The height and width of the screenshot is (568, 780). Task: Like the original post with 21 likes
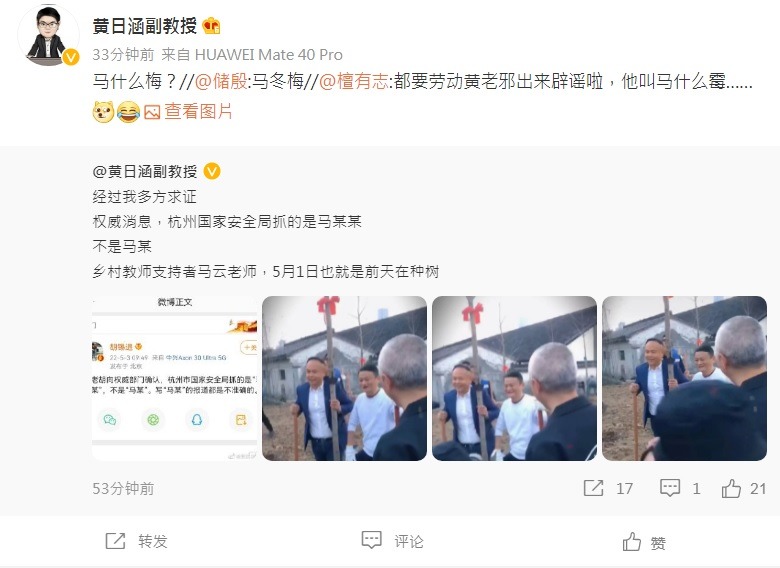[731, 488]
